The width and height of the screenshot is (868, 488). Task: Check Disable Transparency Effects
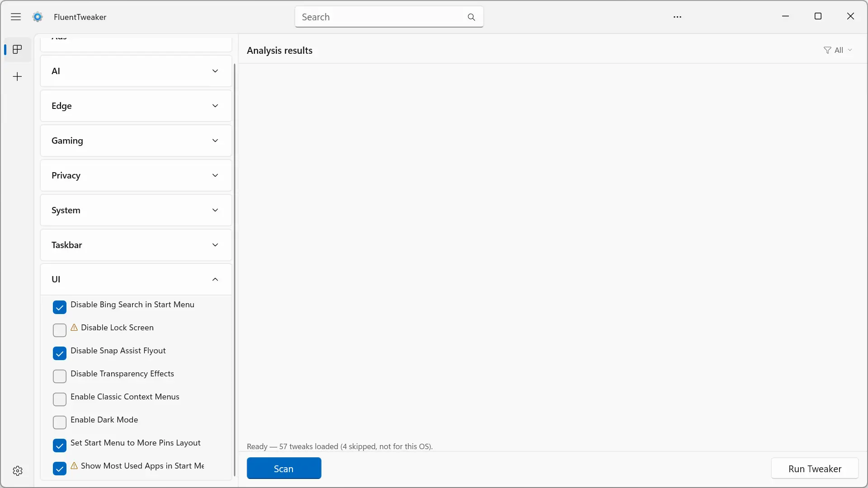coord(60,376)
